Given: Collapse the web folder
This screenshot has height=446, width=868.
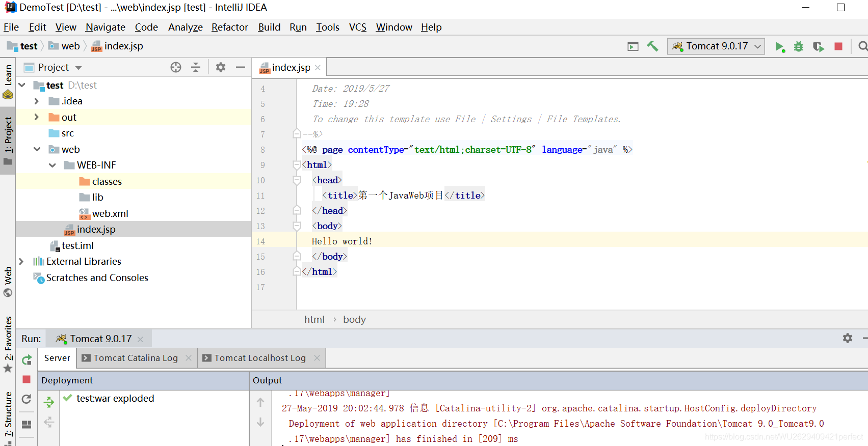Looking at the screenshot, I should pyautogui.click(x=37, y=149).
